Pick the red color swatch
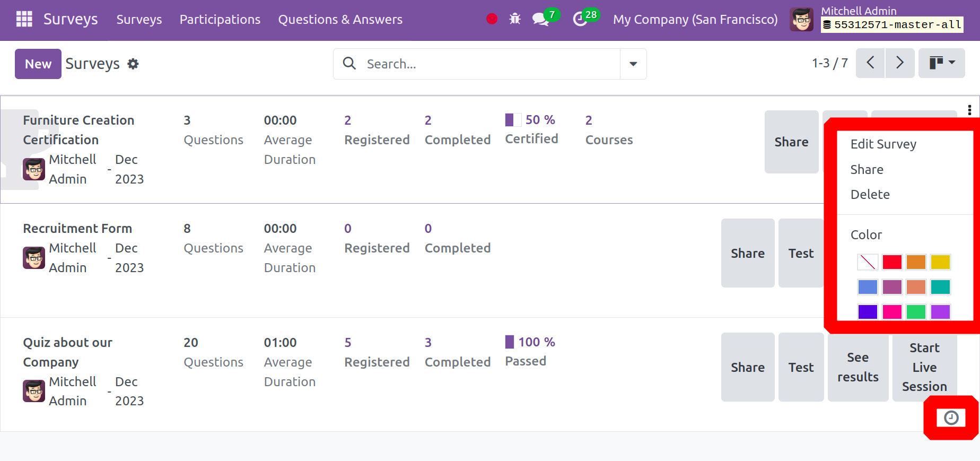This screenshot has height=461, width=980. [x=892, y=262]
